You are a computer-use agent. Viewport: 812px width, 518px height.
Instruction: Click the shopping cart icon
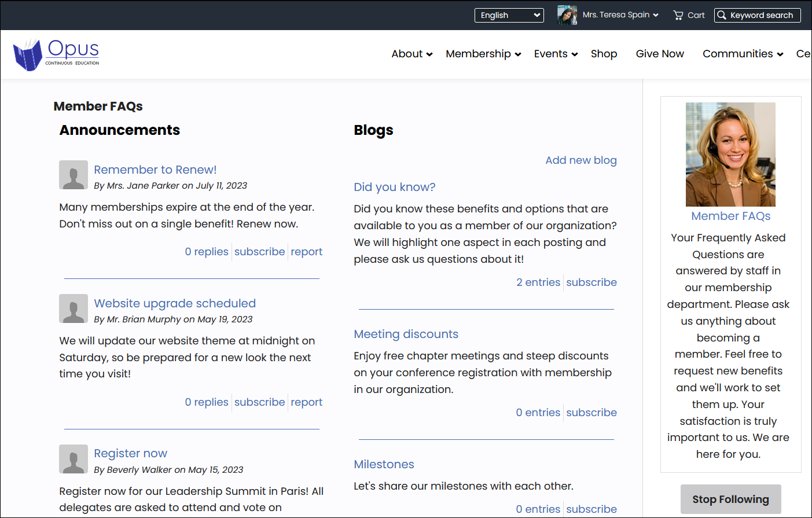(678, 15)
